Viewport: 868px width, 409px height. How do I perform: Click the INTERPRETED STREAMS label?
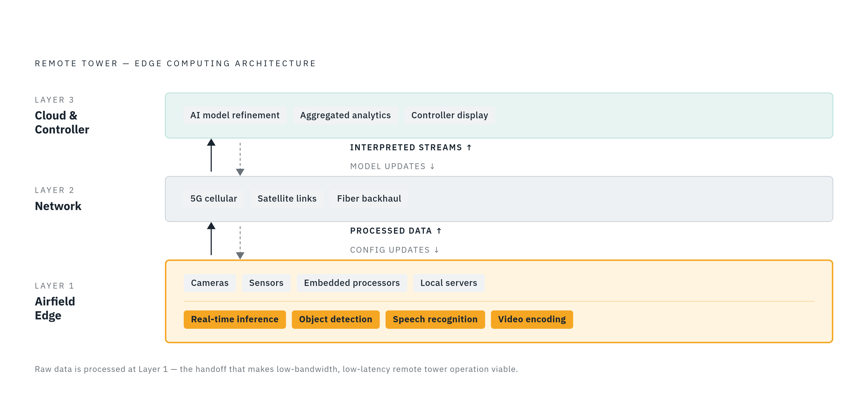411,147
